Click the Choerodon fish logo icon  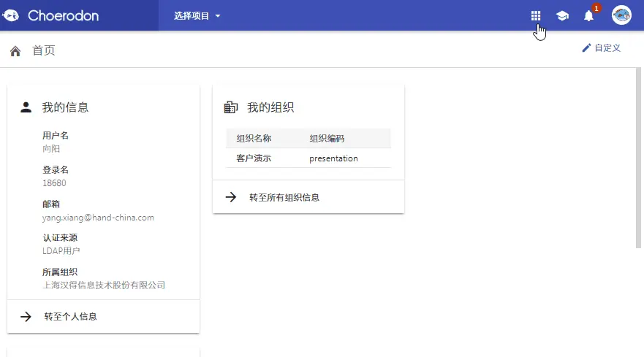click(x=11, y=15)
